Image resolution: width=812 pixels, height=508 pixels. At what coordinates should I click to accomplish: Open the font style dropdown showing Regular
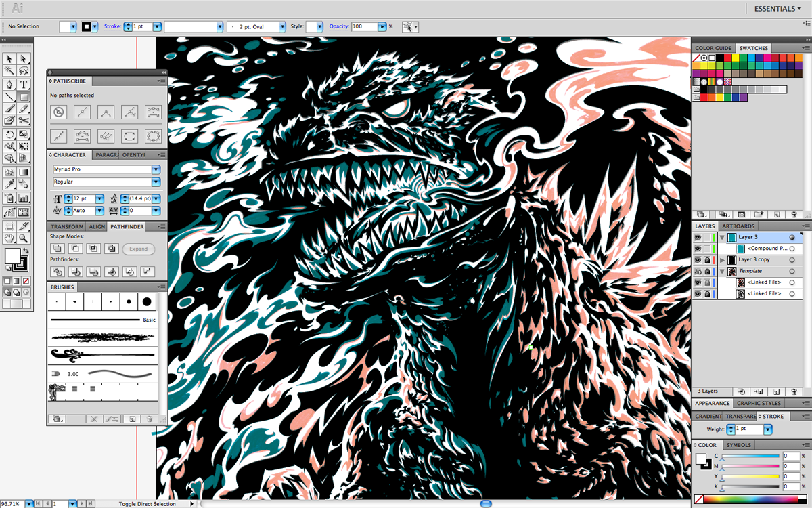[156, 182]
